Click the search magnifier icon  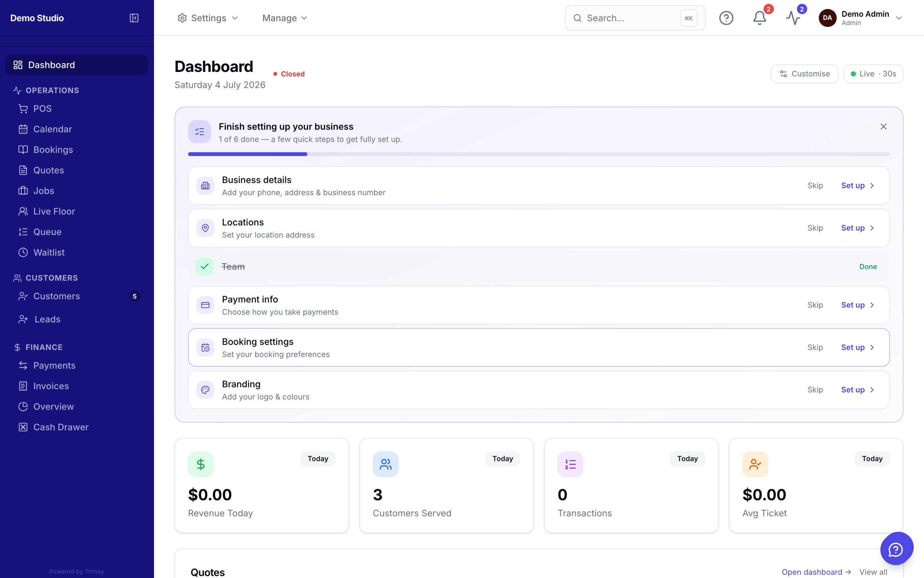(577, 18)
